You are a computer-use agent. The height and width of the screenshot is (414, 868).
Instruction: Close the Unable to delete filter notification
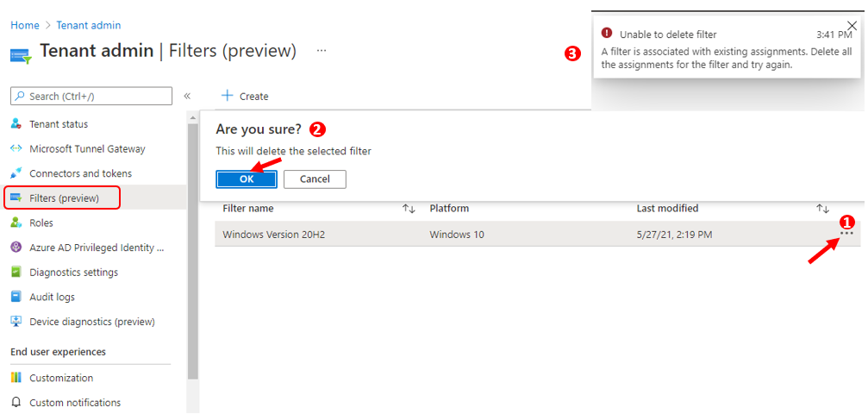[852, 25]
